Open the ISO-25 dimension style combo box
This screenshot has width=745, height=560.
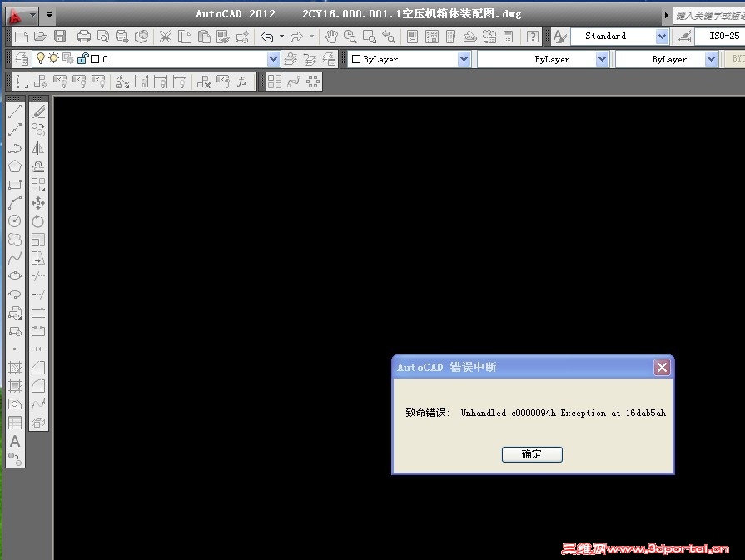click(x=720, y=36)
